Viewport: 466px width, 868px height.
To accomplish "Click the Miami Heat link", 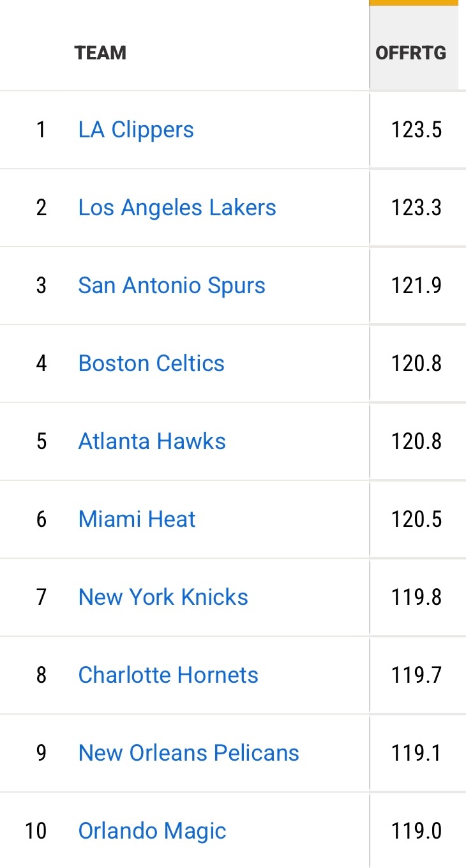I will pos(137,519).
